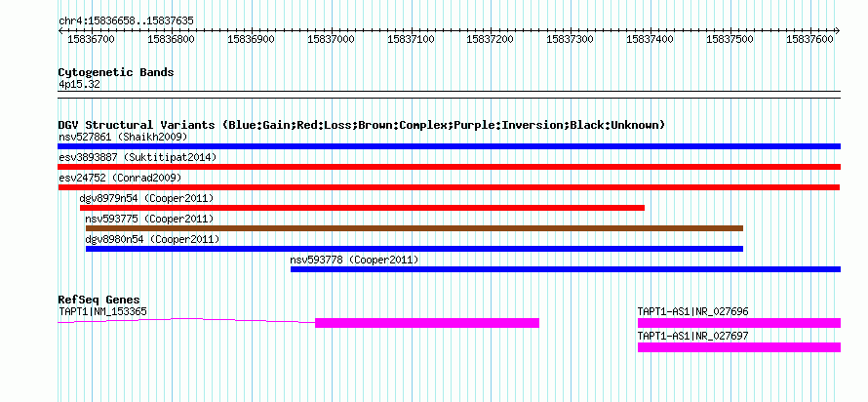Click the TAPT1 thin intron line
This screenshot has height=402, width=868.
point(186,320)
